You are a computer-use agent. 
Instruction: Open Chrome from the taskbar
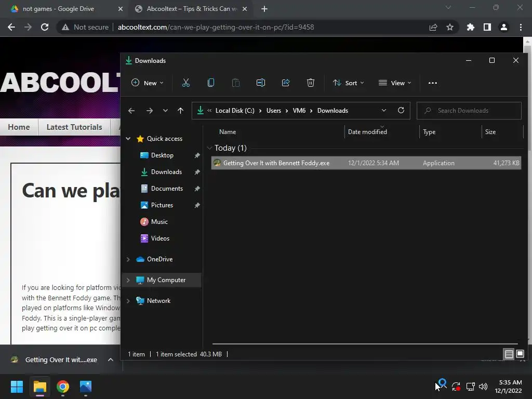coord(63,387)
